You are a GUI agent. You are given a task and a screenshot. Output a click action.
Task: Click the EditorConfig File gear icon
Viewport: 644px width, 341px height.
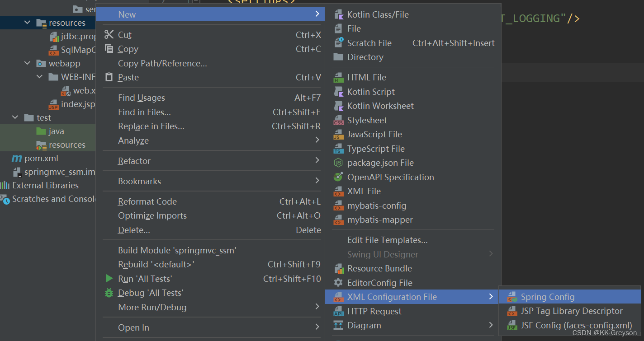click(339, 283)
